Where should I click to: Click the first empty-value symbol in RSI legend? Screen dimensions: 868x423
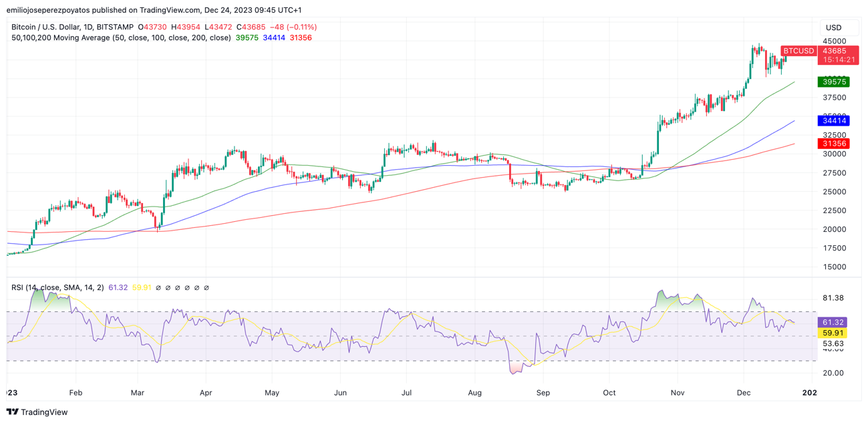[x=158, y=288]
